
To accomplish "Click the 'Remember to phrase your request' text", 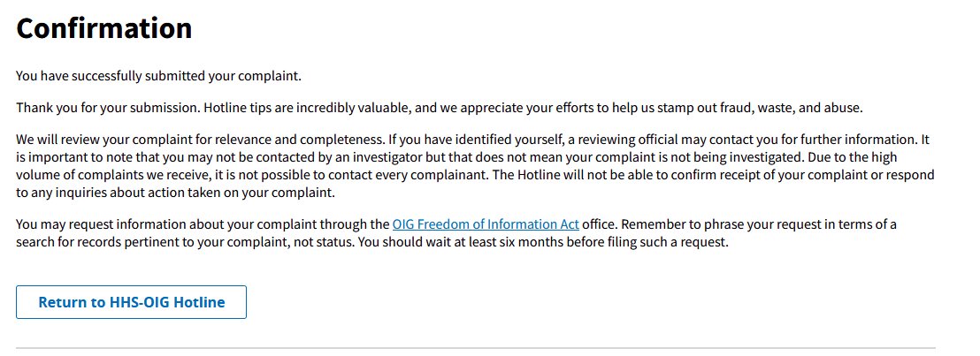I will (710, 224).
